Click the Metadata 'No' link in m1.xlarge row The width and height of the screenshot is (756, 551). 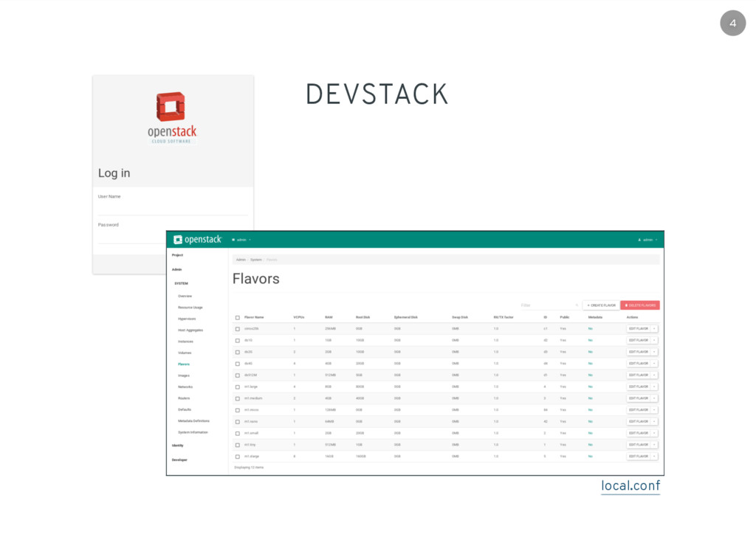pyautogui.click(x=590, y=456)
